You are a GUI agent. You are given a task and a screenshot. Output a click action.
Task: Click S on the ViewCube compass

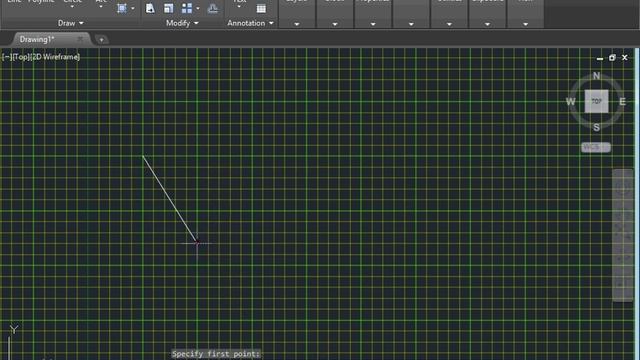[596, 127]
